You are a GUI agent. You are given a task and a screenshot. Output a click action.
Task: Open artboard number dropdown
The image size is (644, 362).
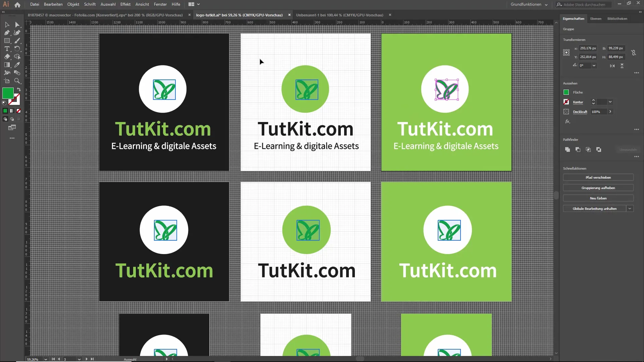(79, 359)
